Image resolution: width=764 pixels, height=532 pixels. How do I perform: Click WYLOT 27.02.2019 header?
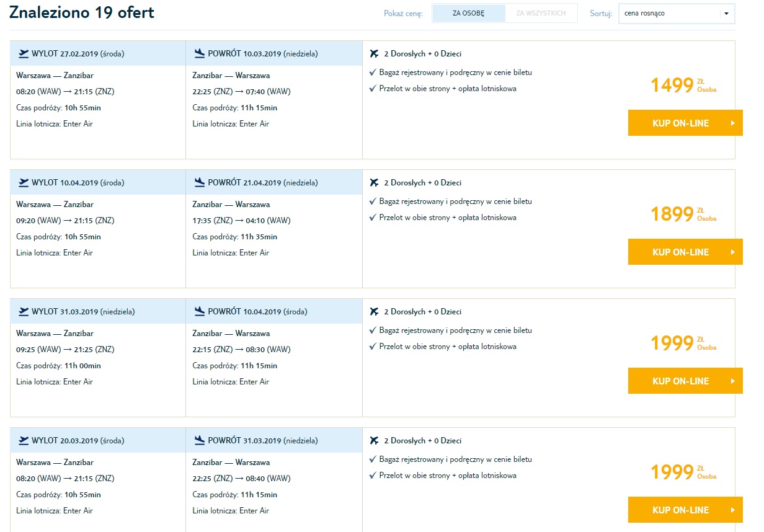click(98, 53)
